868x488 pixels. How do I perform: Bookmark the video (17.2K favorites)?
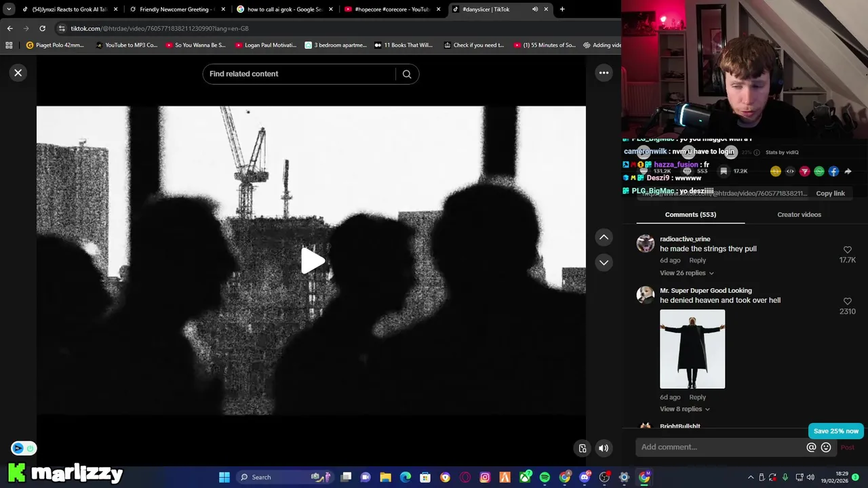pos(724,171)
